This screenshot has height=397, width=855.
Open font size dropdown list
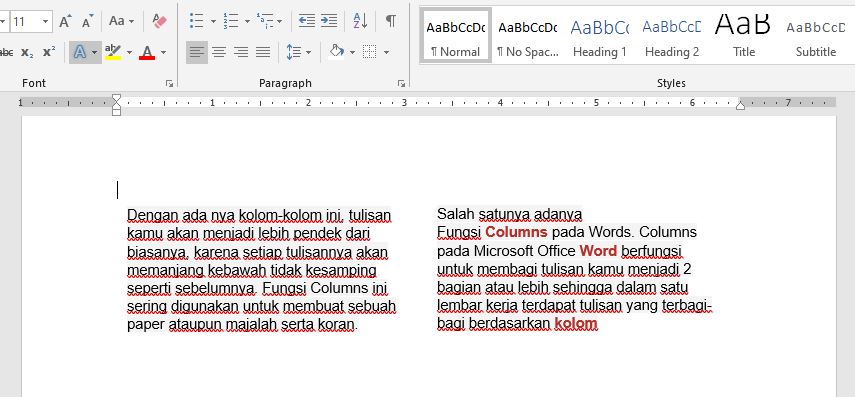point(46,22)
